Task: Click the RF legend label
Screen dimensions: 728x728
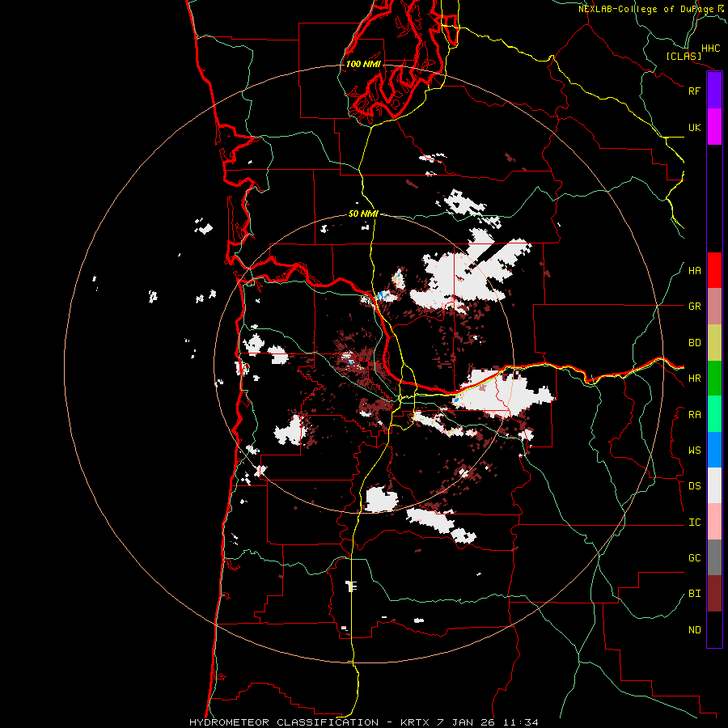Action: 694,91
